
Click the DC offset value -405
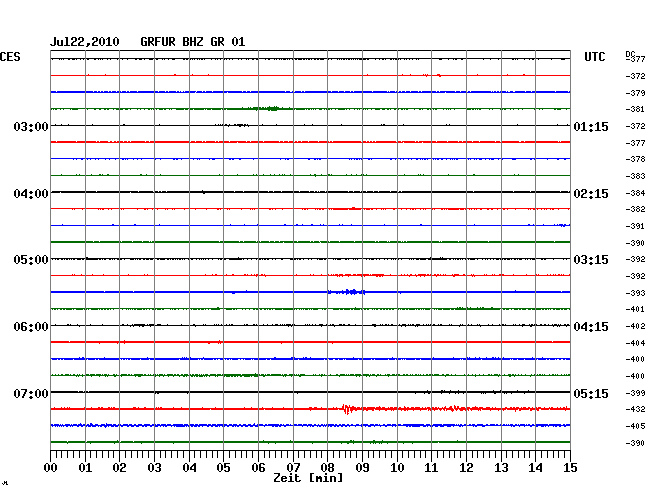click(x=635, y=426)
